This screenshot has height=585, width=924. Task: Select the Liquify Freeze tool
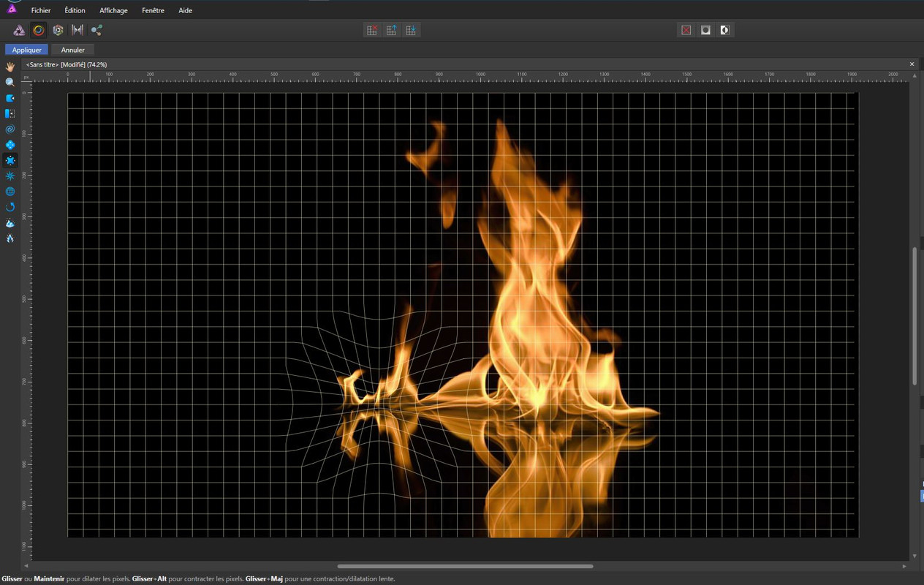tap(10, 223)
